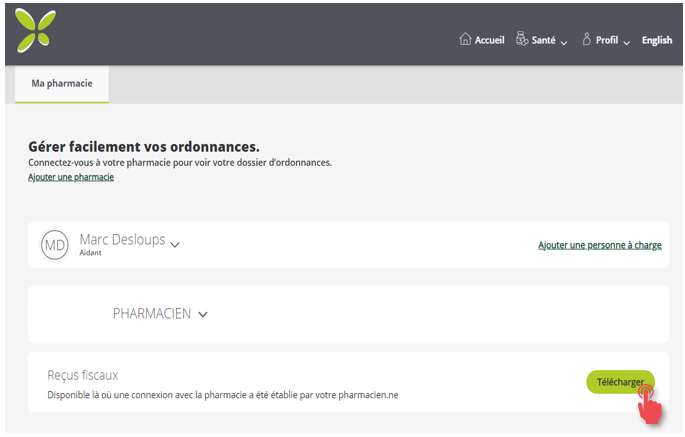Click the Profil person icon
This screenshot has height=437, width=685.
[587, 40]
